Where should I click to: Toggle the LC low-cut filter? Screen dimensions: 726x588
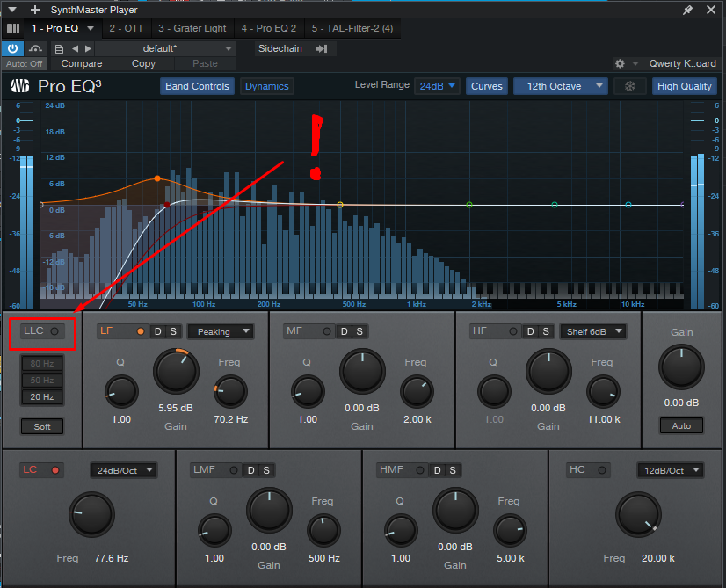(x=55, y=470)
